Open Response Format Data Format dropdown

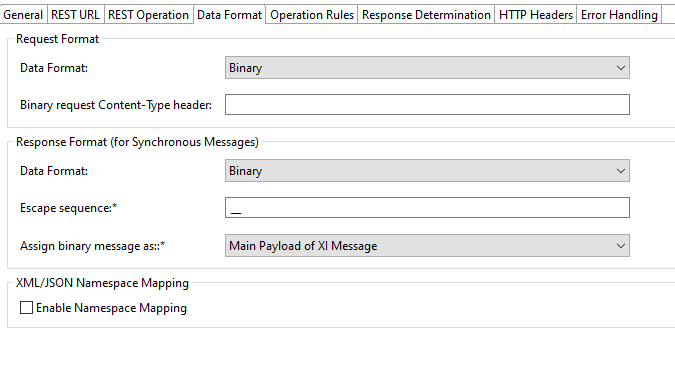(x=427, y=171)
